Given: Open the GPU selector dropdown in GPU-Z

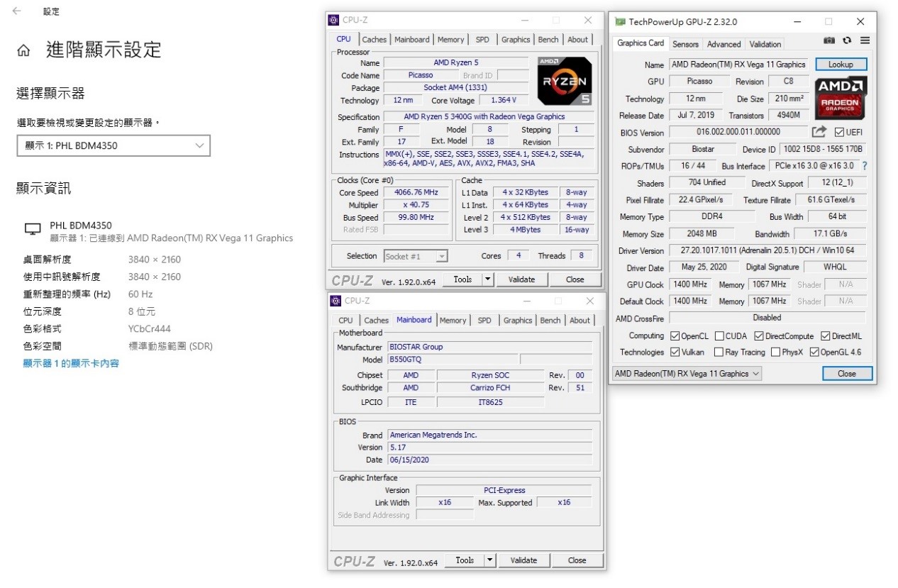Looking at the screenshot, I should 687,373.
